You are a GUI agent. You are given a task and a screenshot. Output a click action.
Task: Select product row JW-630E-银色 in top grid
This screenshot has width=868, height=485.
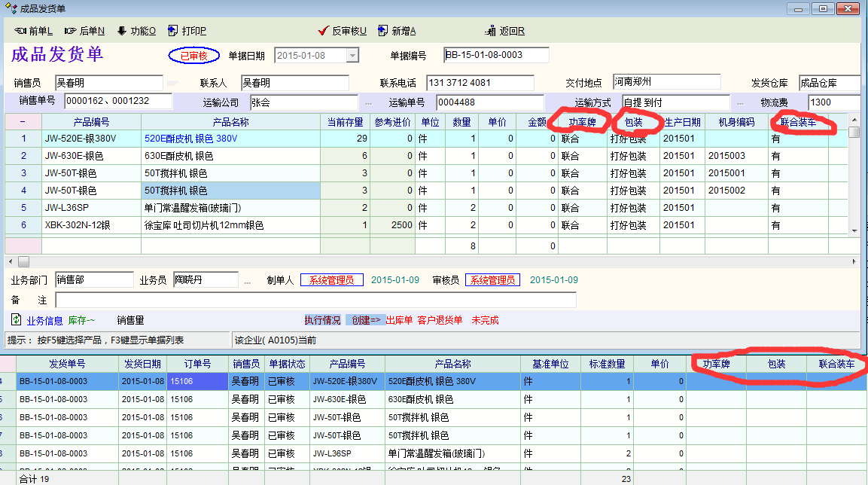(x=90, y=156)
